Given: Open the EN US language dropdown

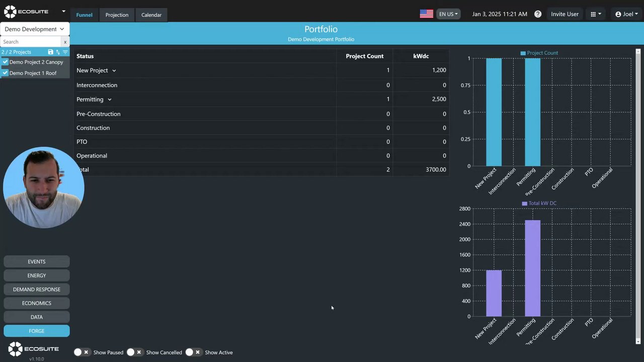Looking at the screenshot, I should coord(448,14).
